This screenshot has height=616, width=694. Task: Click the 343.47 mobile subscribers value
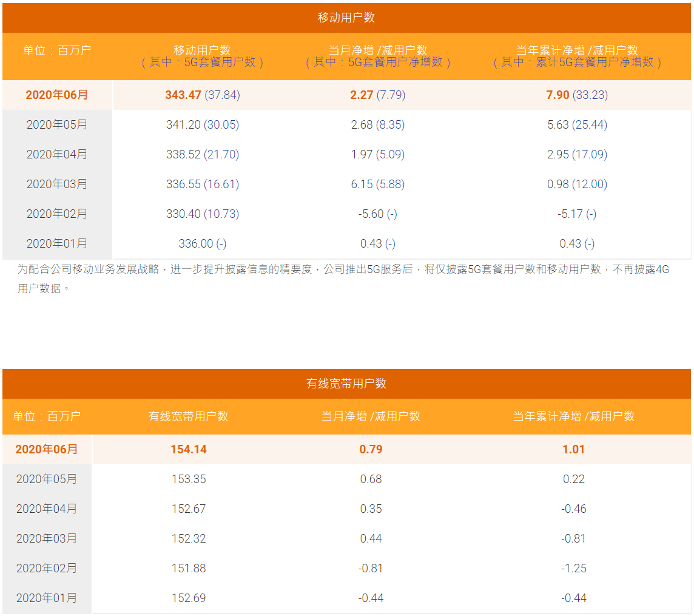tap(183, 95)
